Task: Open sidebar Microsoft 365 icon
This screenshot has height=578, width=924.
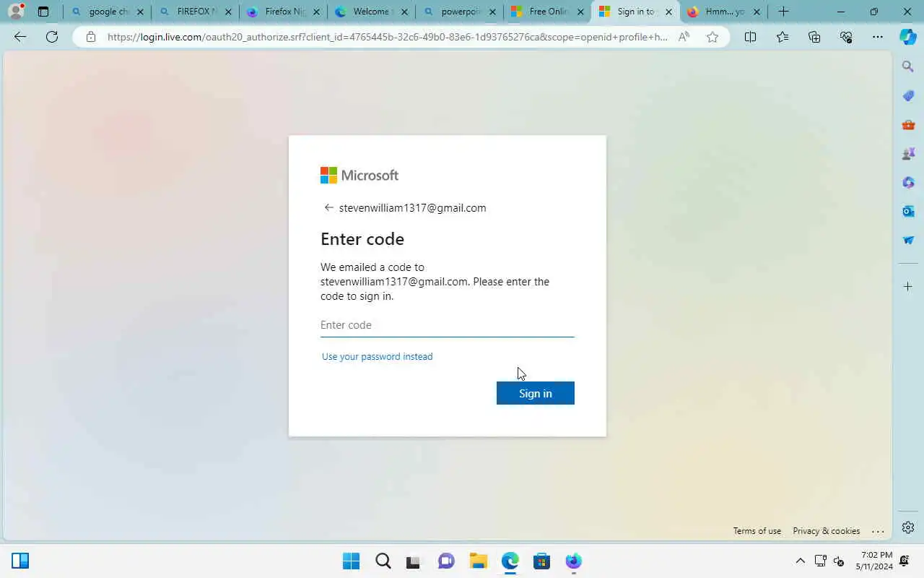Action: [x=908, y=182]
